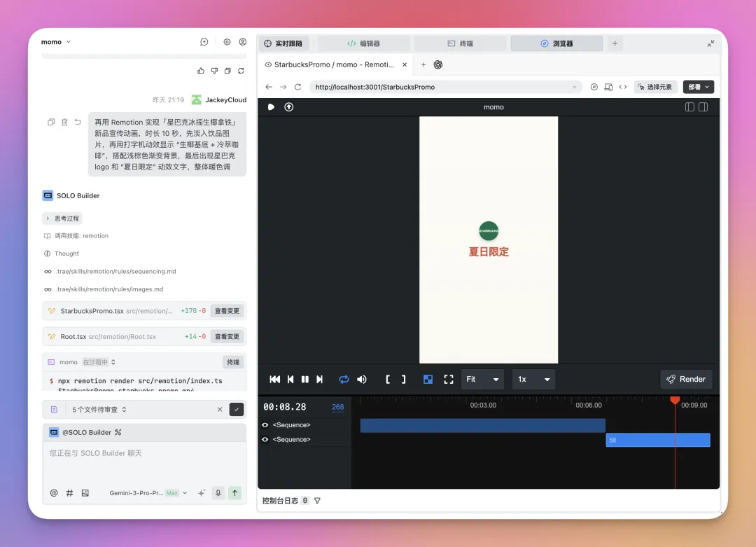Click the red timeline playhead marker
Viewport: 756px width, 547px height.
[675, 400]
